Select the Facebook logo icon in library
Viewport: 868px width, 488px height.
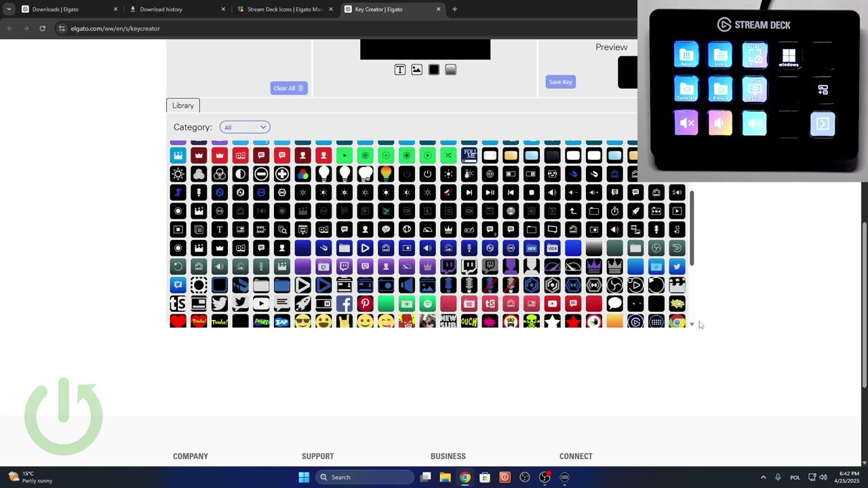coord(344,304)
